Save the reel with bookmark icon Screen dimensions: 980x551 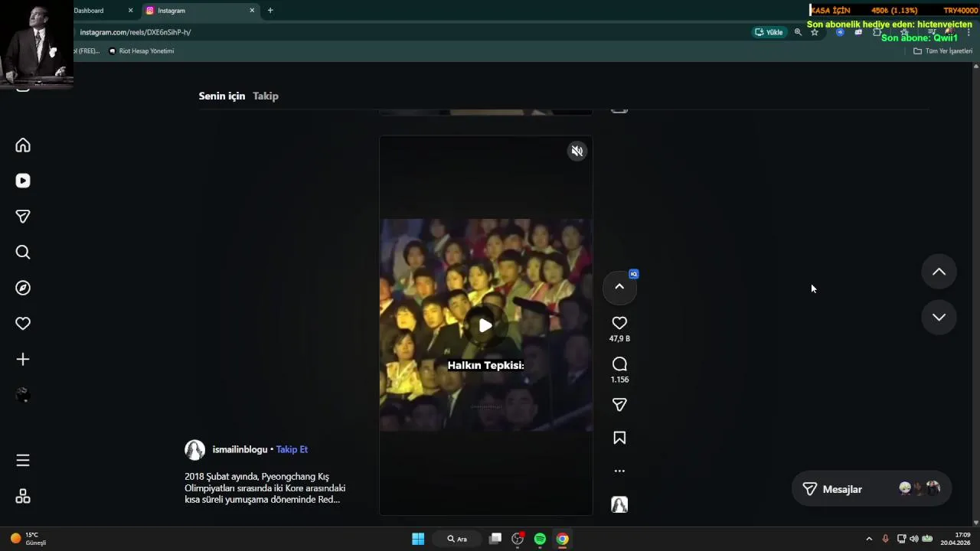tap(619, 438)
